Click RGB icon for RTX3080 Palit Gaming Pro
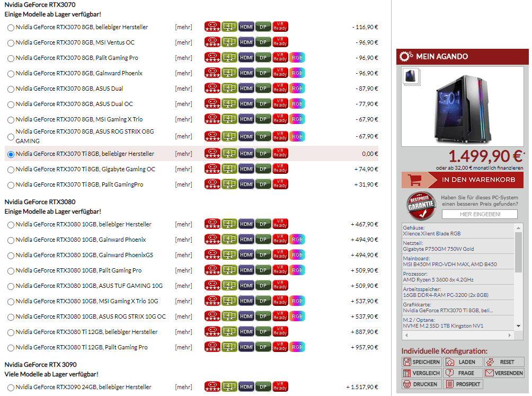This screenshot has height=396, width=532. click(x=297, y=270)
